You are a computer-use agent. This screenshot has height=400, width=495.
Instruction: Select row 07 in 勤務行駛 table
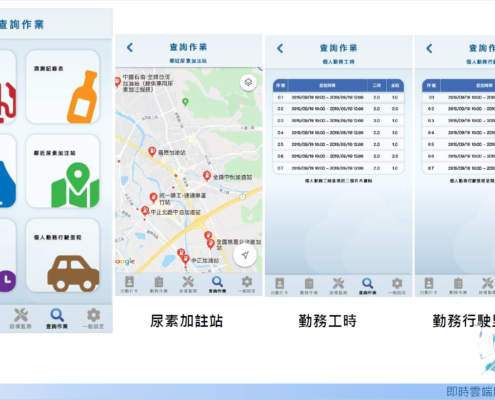coord(459,168)
